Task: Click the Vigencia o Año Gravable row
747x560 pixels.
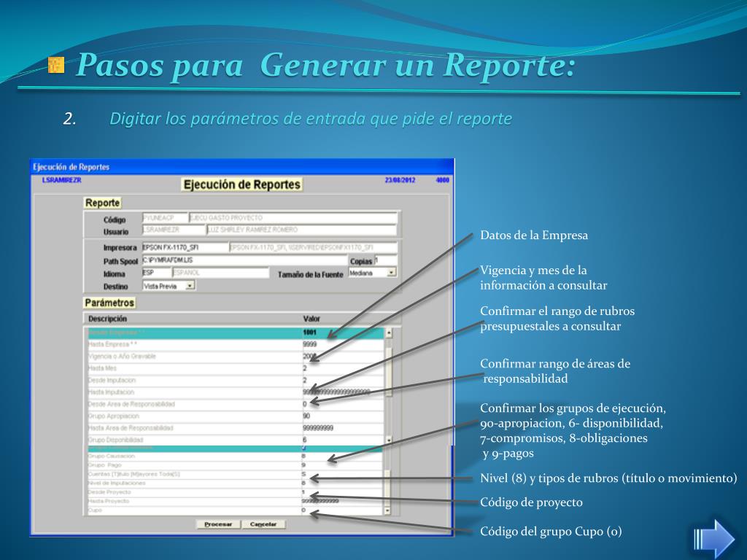Action: 236,356
